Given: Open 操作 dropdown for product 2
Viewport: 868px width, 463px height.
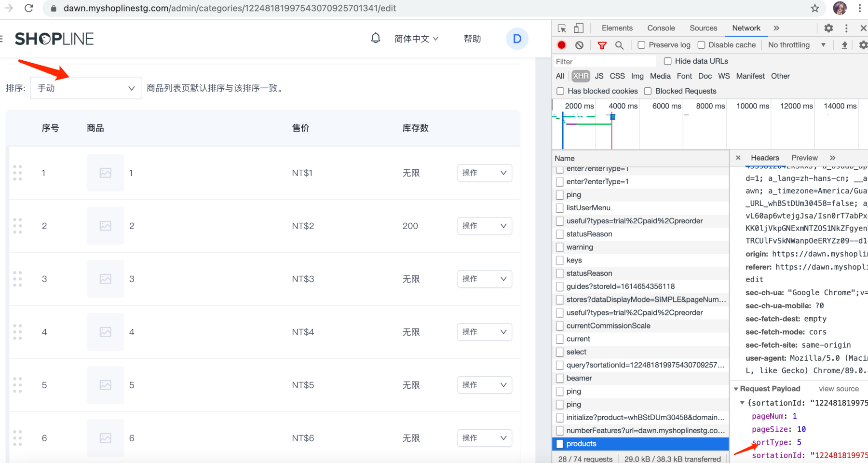Looking at the screenshot, I should click(485, 226).
